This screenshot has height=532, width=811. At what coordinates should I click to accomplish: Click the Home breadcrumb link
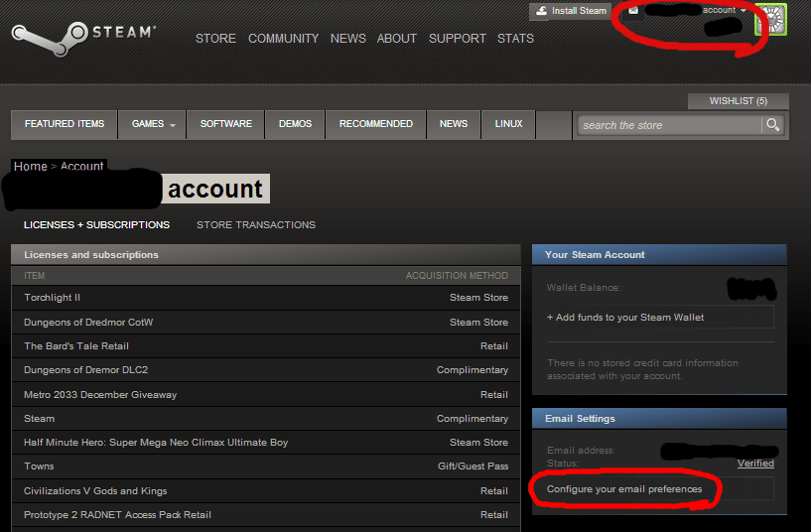tap(31, 166)
